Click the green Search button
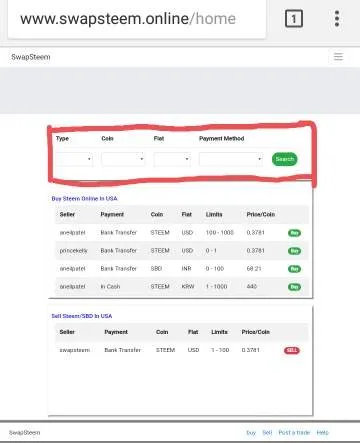 coord(284,159)
